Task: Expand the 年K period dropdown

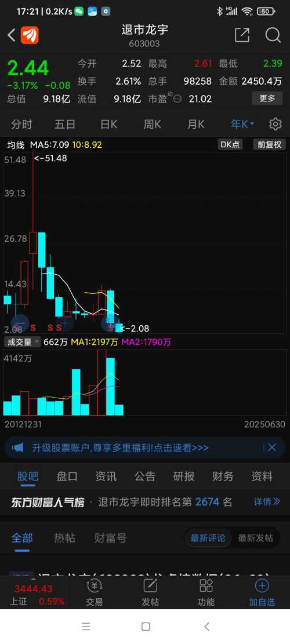Action: 242,124
